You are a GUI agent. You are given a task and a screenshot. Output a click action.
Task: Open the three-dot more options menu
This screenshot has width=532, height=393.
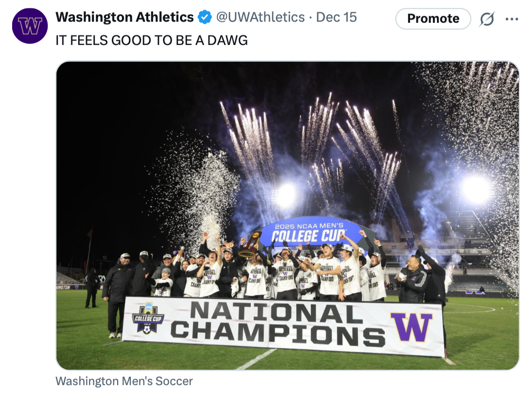(x=511, y=19)
